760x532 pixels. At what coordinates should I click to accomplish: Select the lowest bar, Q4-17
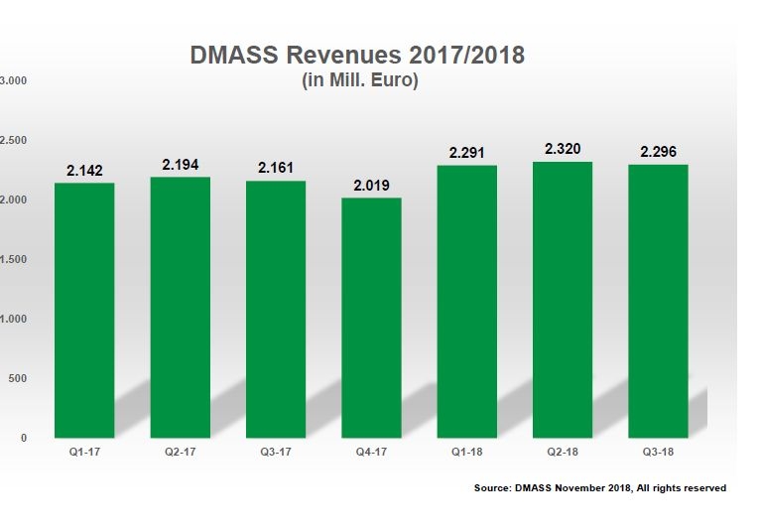[x=371, y=318]
